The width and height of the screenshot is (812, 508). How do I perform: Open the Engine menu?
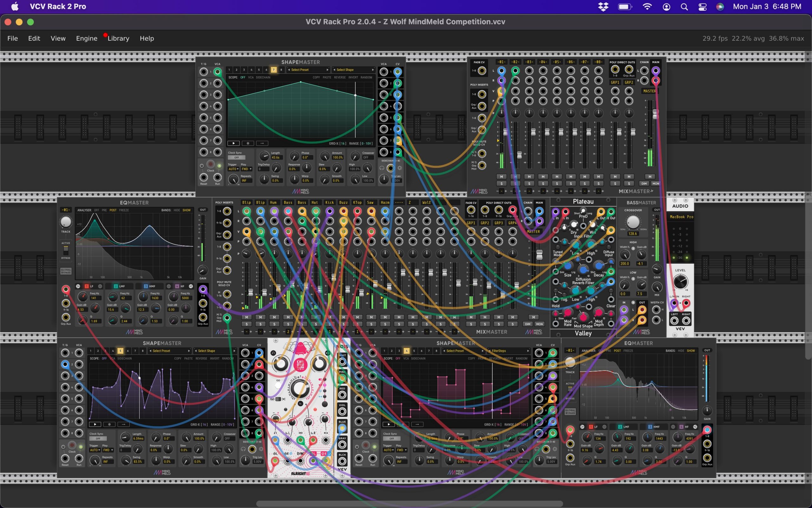click(x=87, y=38)
